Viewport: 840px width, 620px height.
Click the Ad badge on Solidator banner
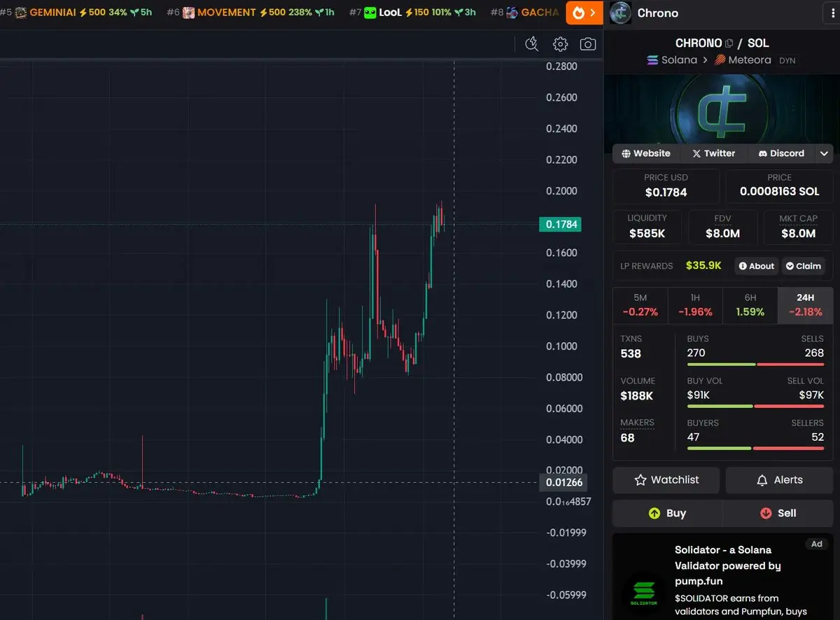coord(817,544)
